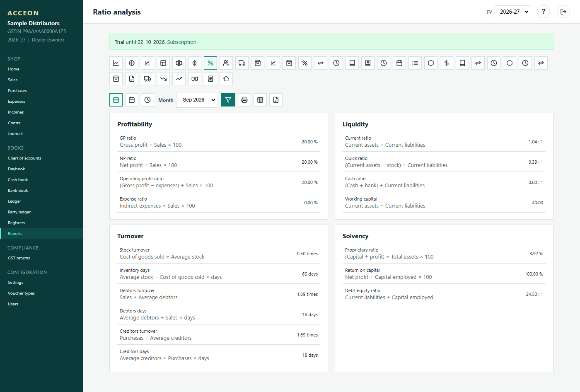Click the GP ratio 20.00 % value
This screenshot has height=392, width=580.
pos(309,142)
